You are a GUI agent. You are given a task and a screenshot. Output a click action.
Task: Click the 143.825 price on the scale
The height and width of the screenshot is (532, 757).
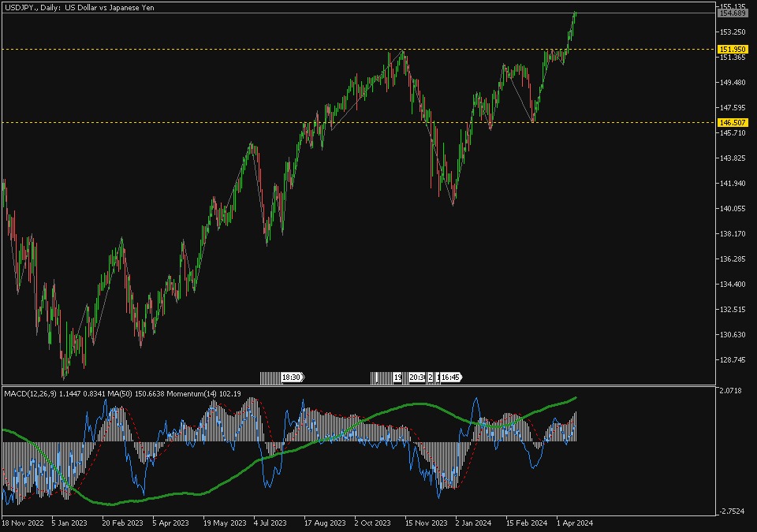(x=733, y=158)
